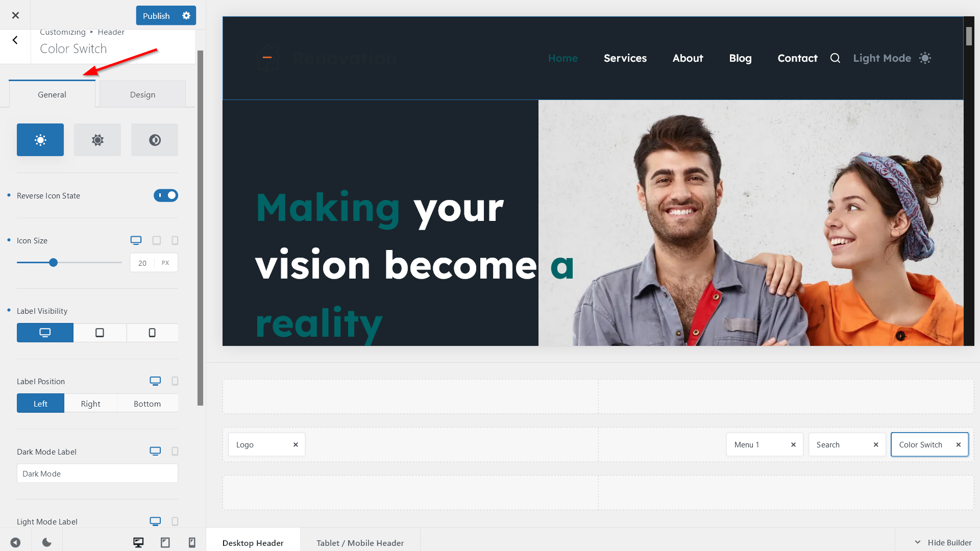Viewport: 980px width, 551px height.
Task: Select Right label position option
Action: pyautogui.click(x=90, y=403)
